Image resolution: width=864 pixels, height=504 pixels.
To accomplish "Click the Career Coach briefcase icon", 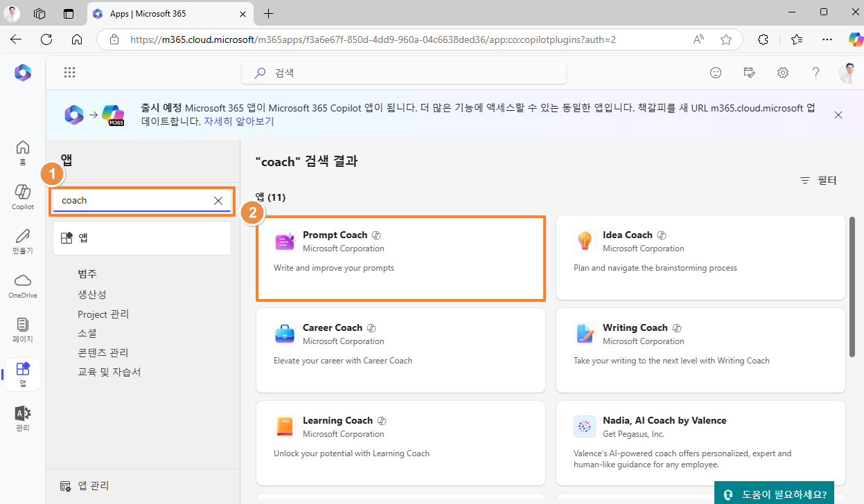I will tap(285, 334).
